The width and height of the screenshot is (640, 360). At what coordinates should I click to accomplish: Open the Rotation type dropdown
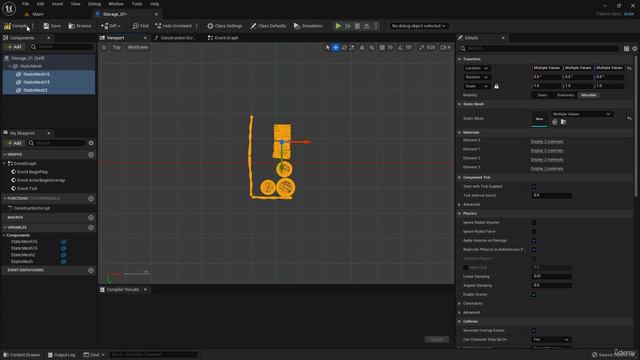477,77
